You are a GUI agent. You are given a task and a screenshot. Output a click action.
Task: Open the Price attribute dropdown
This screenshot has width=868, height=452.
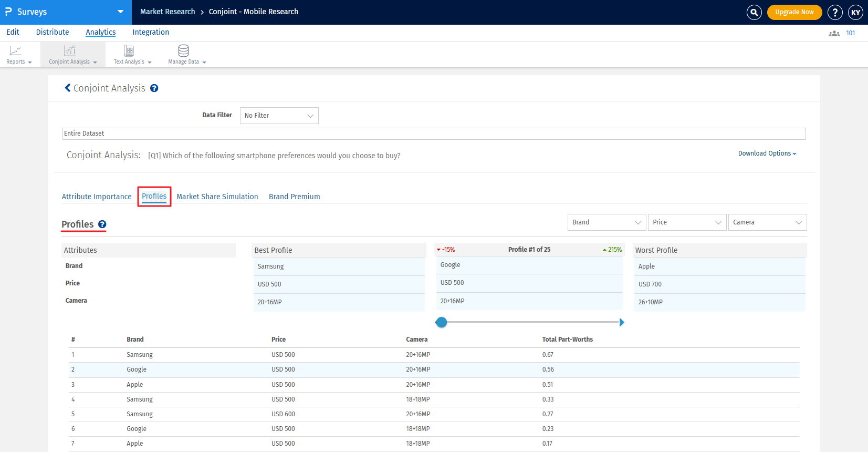point(687,222)
